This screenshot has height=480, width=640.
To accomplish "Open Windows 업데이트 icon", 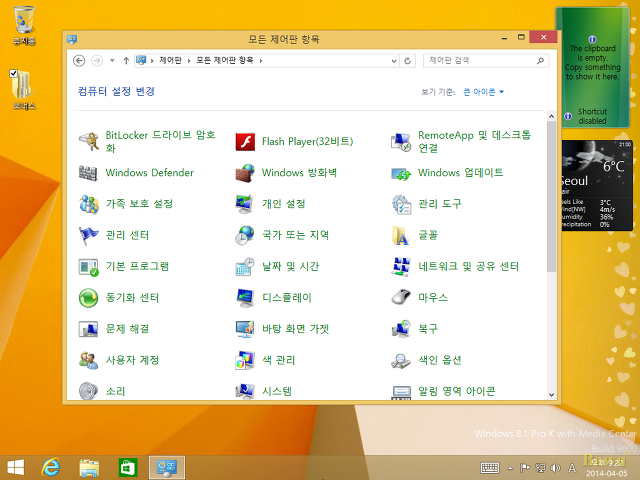I will point(401,173).
